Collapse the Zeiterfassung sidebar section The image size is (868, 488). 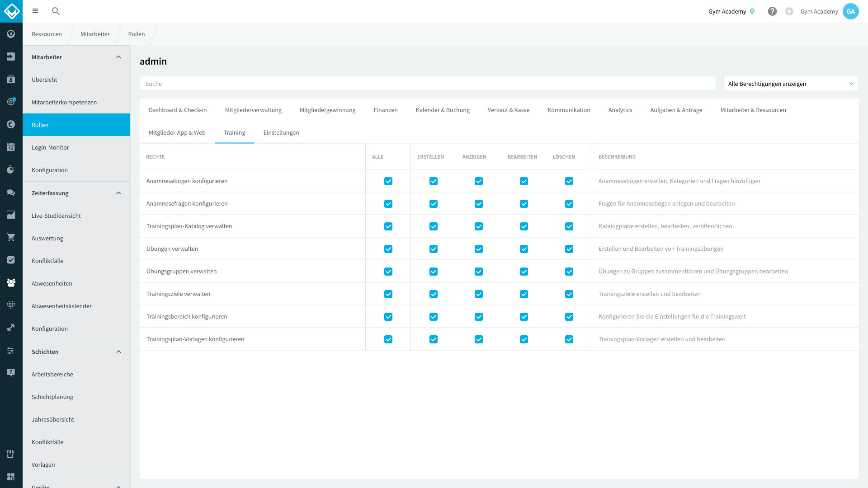(118, 193)
